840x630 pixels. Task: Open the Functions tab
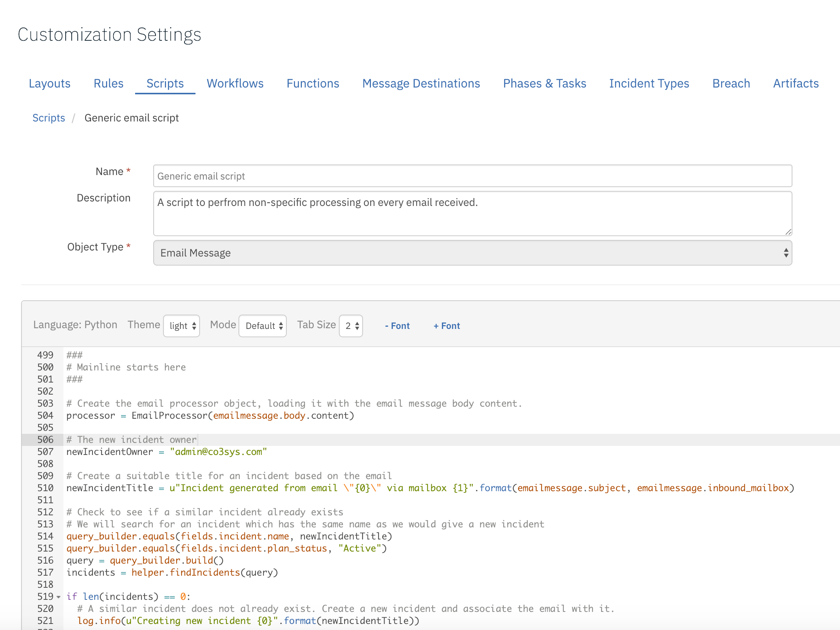(x=312, y=83)
